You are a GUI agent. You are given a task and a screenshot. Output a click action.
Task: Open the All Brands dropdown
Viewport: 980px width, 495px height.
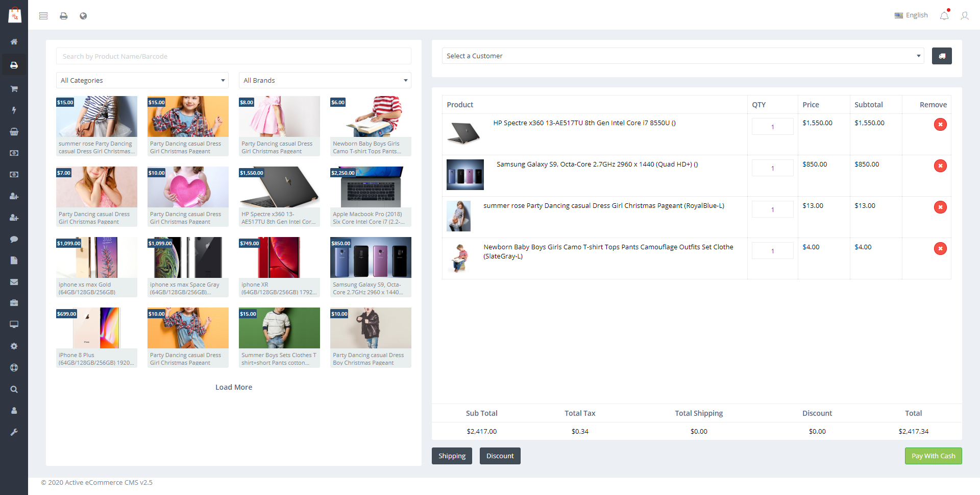pyautogui.click(x=325, y=81)
